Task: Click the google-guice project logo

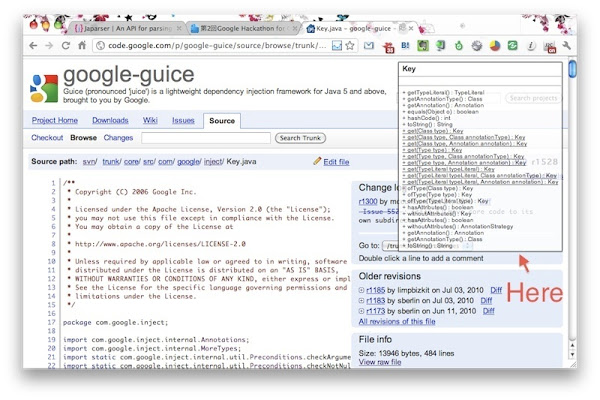Action: 44,88
